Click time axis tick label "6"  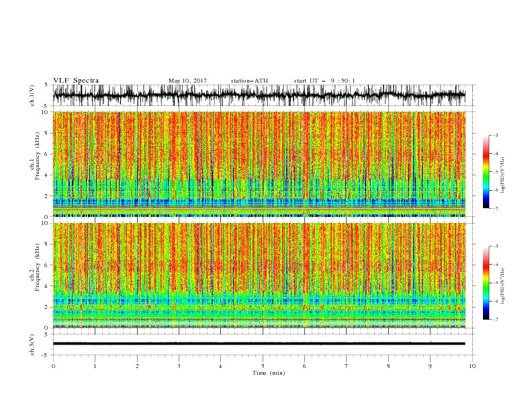(x=304, y=366)
